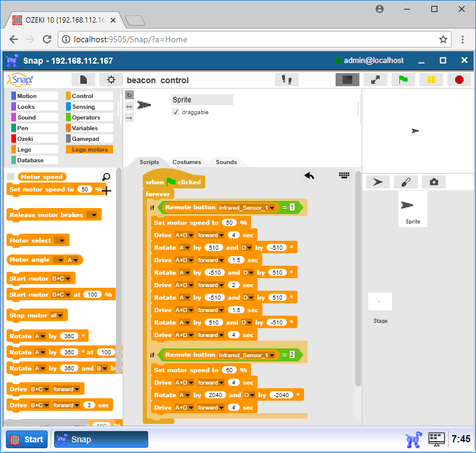Stop all scripts with red button

[x=459, y=80]
